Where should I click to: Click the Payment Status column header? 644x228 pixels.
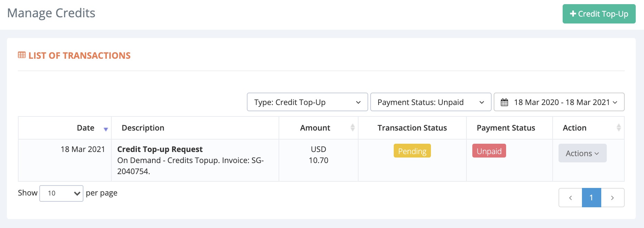tap(506, 128)
